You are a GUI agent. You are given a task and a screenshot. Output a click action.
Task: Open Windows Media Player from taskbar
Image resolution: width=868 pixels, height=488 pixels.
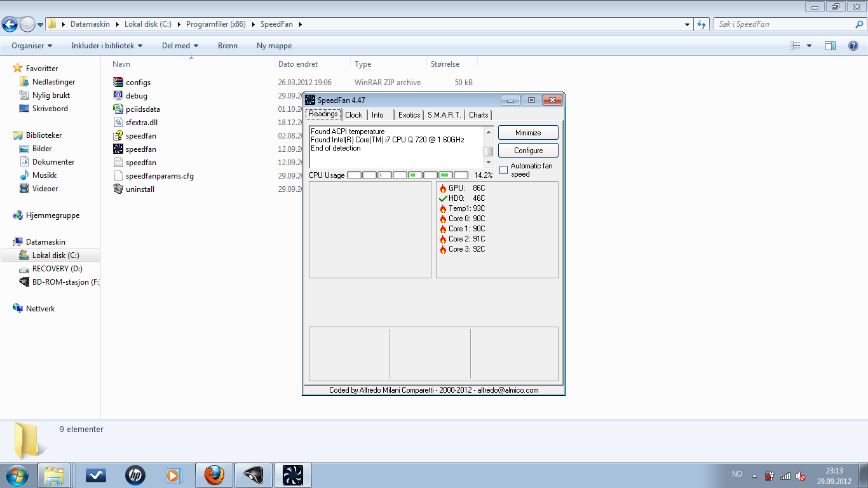[173, 475]
